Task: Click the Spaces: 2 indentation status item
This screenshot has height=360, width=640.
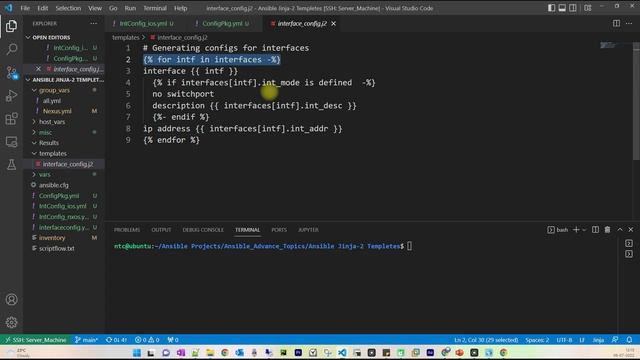Action: (x=537, y=340)
